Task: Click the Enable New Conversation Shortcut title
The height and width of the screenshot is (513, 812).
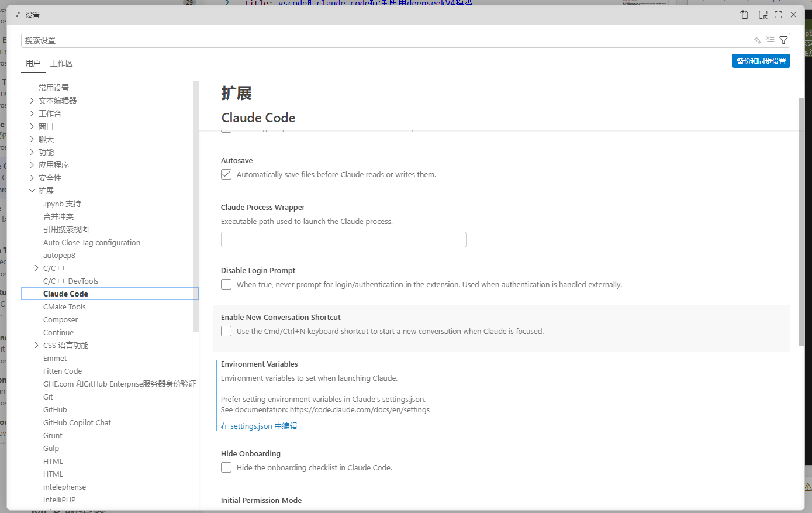Action: [x=281, y=317]
